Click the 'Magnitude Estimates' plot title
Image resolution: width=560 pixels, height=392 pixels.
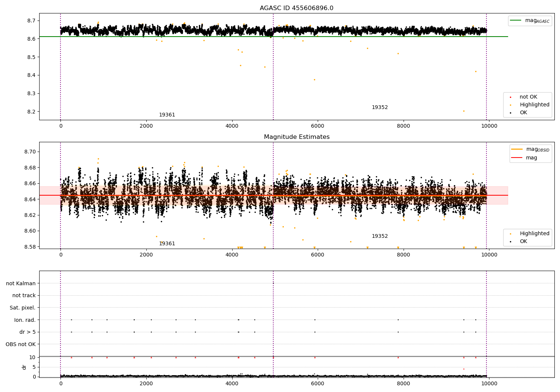296,137
